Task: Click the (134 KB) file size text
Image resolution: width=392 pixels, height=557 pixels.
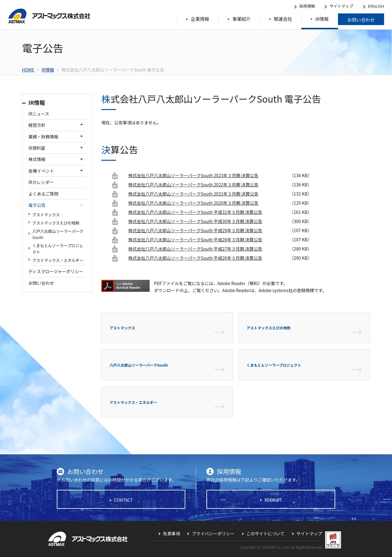Action: point(300,176)
